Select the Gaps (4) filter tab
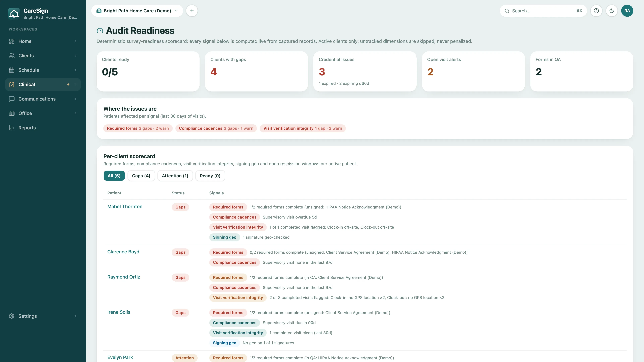This screenshot has width=644, height=362. tap(141, 176)
